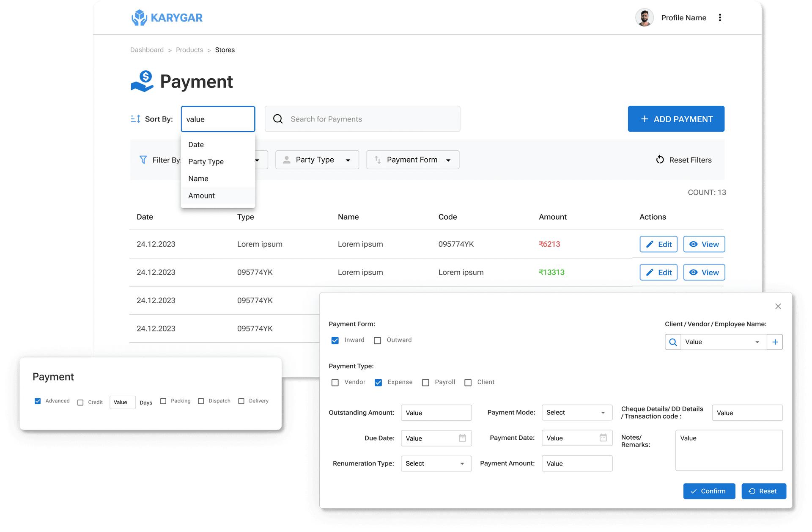The height and width of the screenshot is (532, 812).
Task: Click the plus icon beside client name field
Action: point(775,342)
